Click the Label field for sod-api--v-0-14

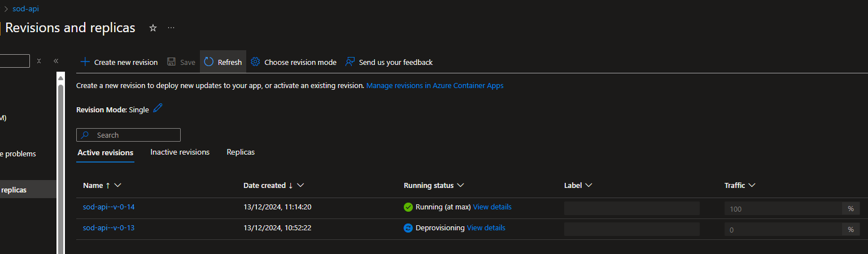632,208
